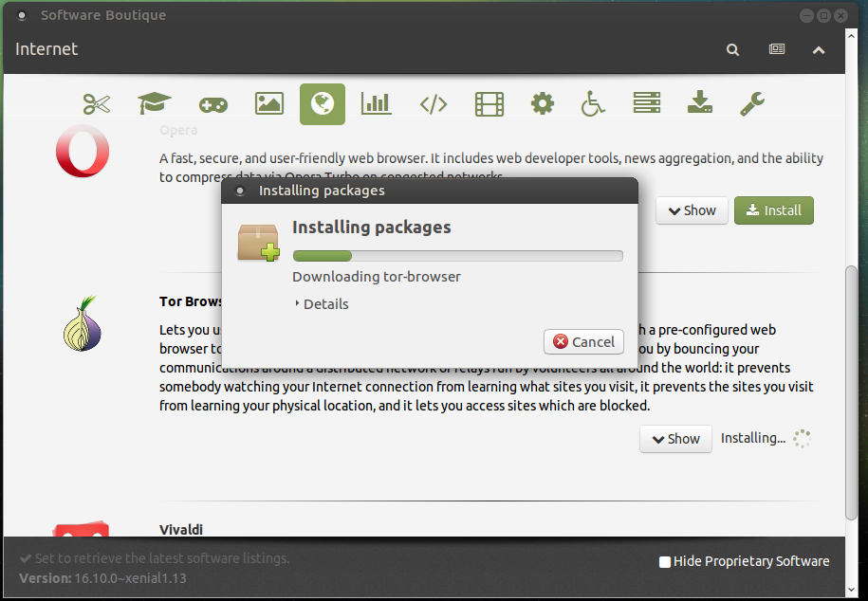Click the scrollbar down arrow

coord(851,591)
